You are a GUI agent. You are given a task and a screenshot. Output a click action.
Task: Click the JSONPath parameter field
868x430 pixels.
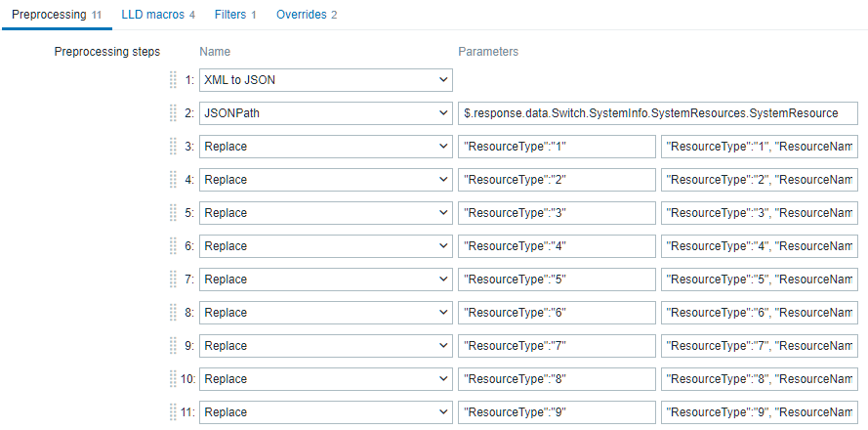(x=657, y=113)
